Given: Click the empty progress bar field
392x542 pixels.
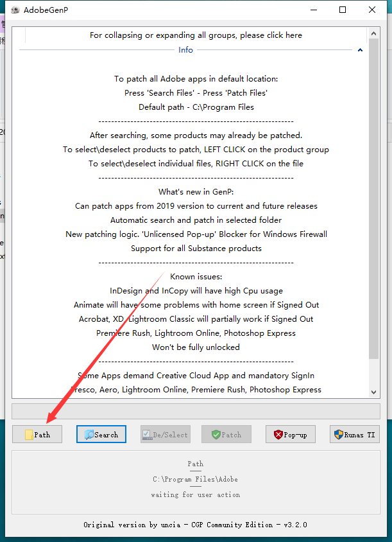Looking at the screenshot, I should click(x=196, y=412).
